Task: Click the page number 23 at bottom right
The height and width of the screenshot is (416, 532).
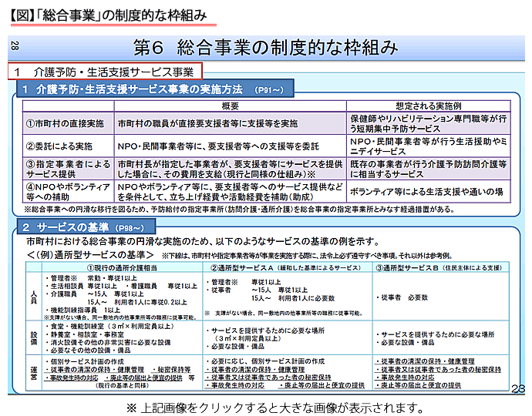Action: pyautogui.click(x=518, y=388)
